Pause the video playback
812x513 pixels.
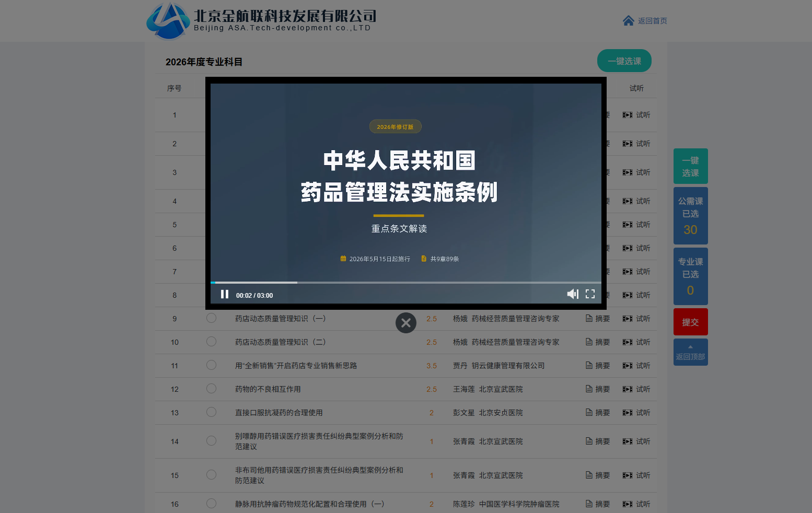click(225, 295)
